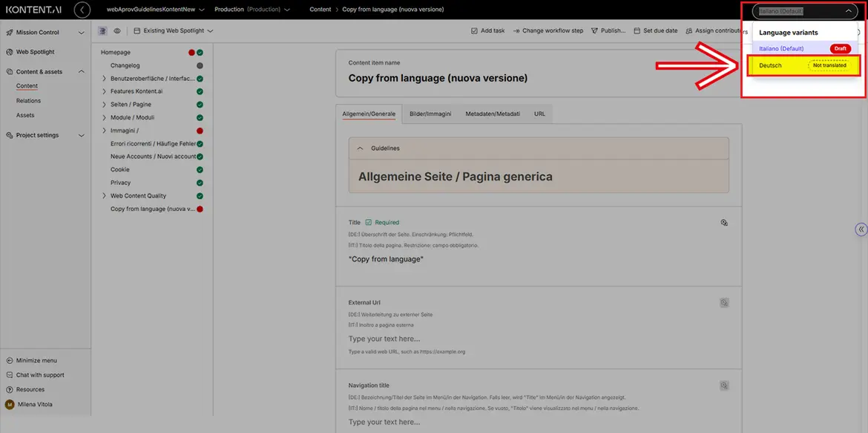Collapse the sidebar with Minimize menu
Viewport: 868px width, 433px height.
pos(36,360)
